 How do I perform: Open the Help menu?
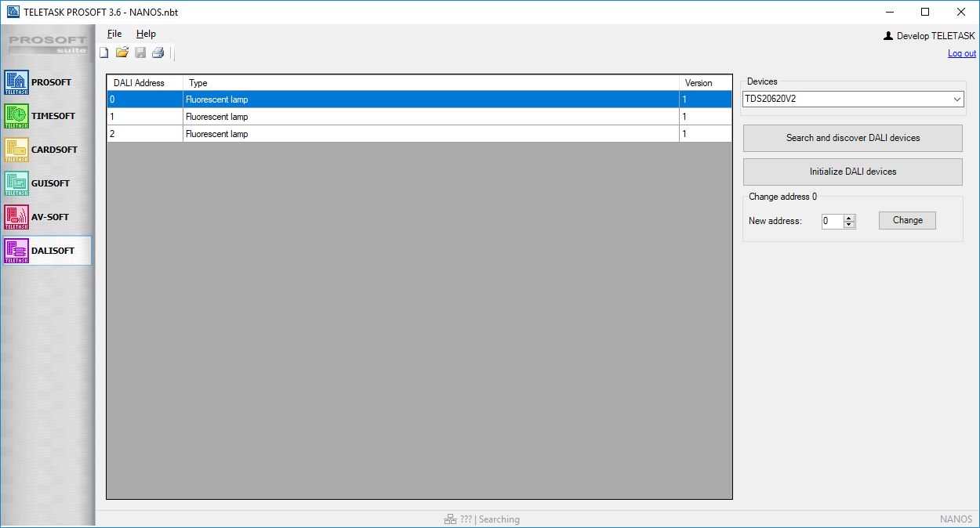[x=146, y=34]
